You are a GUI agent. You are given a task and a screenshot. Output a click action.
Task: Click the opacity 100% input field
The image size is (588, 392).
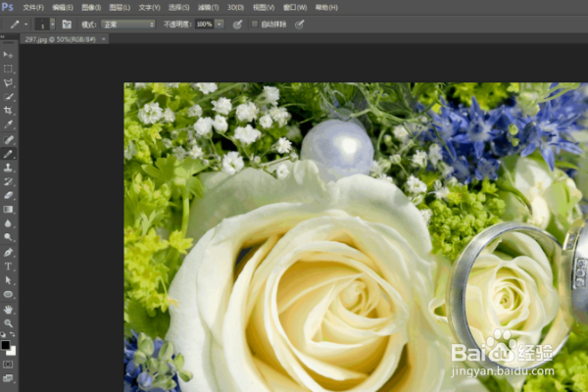(205, 24)
